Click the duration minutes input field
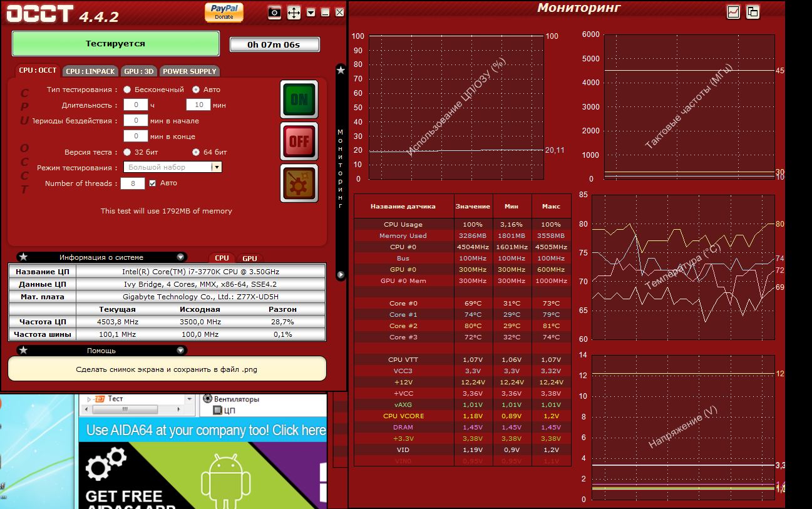This screenshot has height=509, width=812. 198,105
